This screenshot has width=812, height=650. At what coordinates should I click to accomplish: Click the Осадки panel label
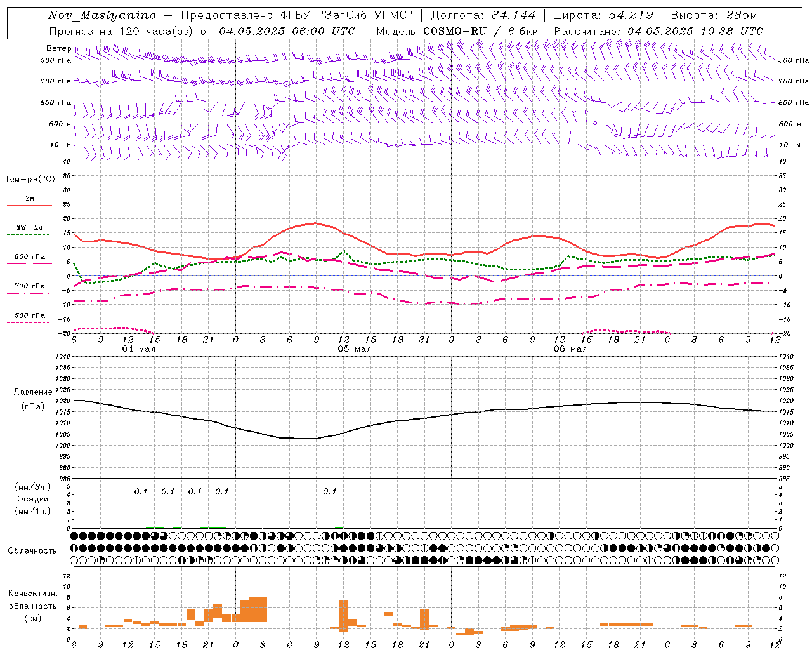point(32,499)
